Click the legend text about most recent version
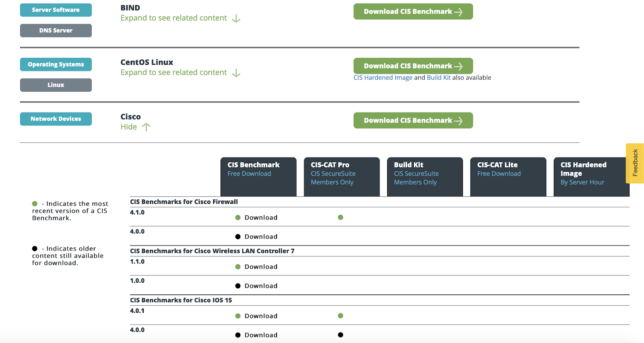This screenshot has width=644, height=343. click(70, 211)
